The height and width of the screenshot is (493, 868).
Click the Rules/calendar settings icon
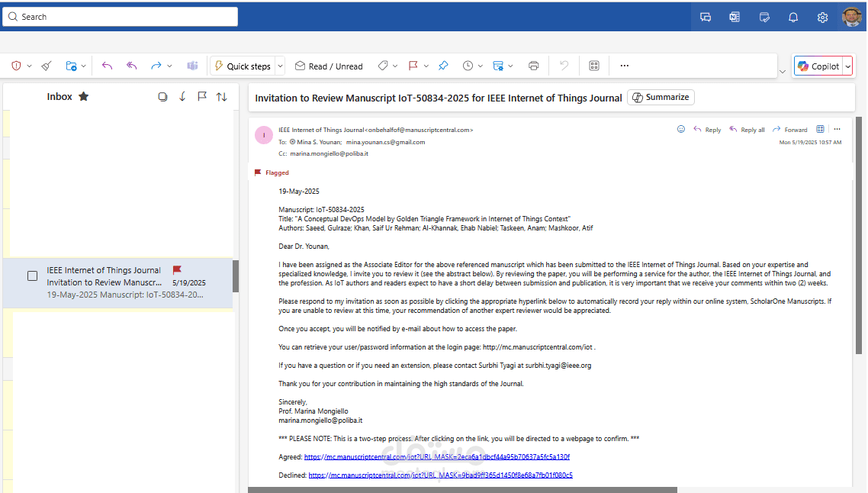tap(498, 66)
